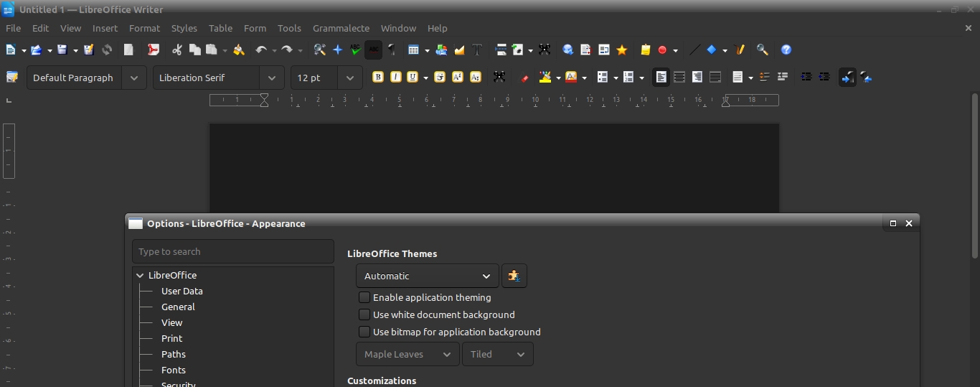The height and width of the screenshot is (387, 980).
Task: Open the Styles menu
Action: coord(184,28)
